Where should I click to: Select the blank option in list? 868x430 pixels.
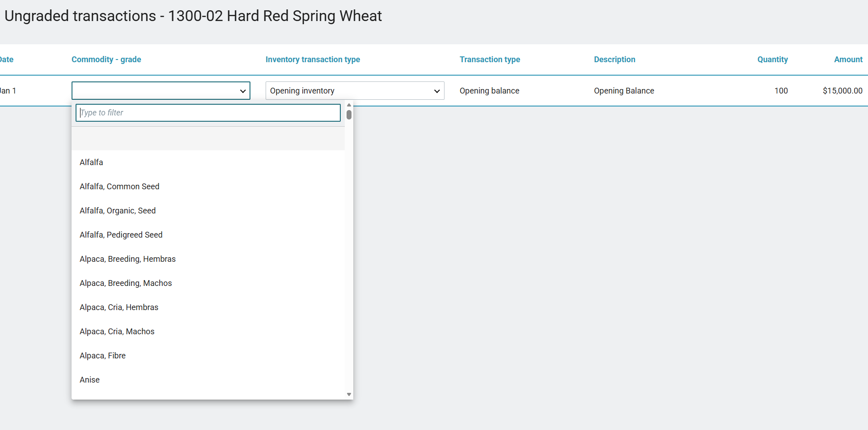[x=208, y=139]
